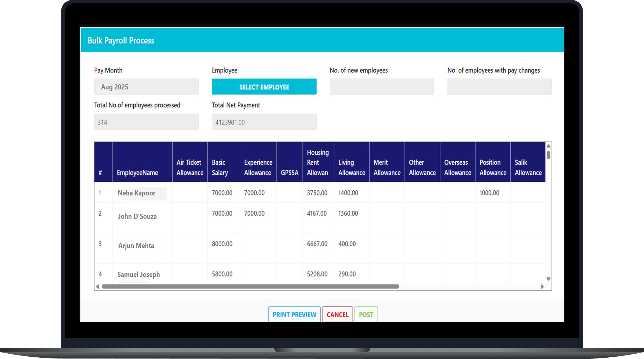644x359 pixels.
Task: Click John D'Souza's Housing Rent 4167.00
Action: click(x=317, y=213)
